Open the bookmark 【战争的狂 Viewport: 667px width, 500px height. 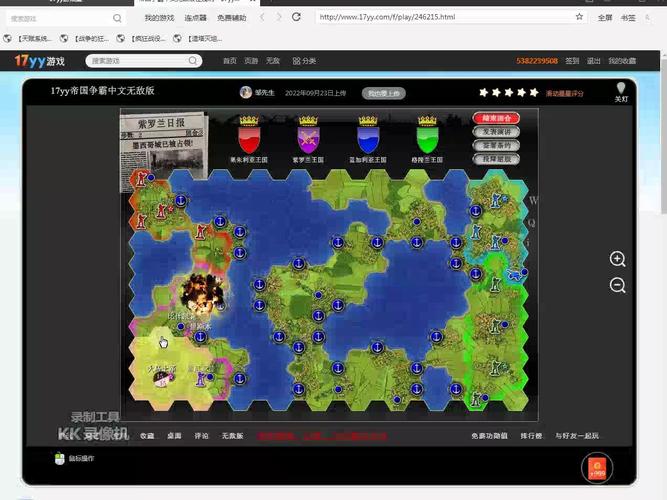[85, 39]
